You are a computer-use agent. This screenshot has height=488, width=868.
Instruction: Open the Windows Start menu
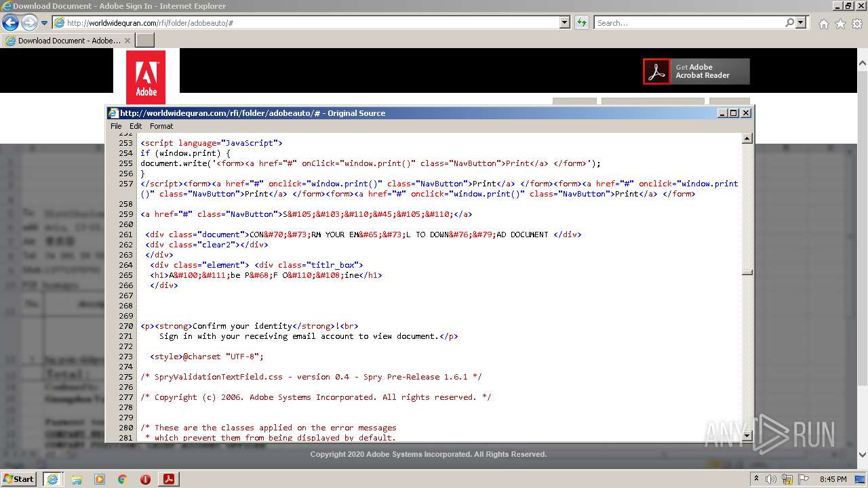click(x=19, y=479)
